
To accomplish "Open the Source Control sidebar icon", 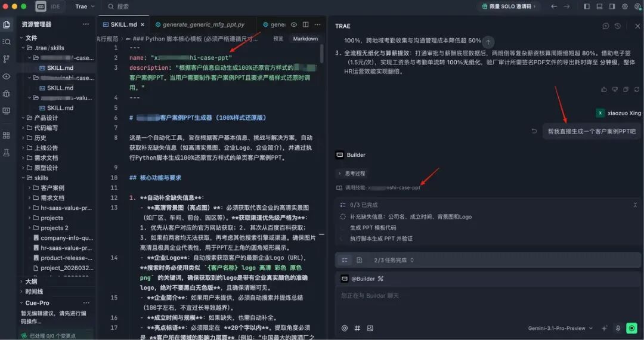I will coord(7,58).
